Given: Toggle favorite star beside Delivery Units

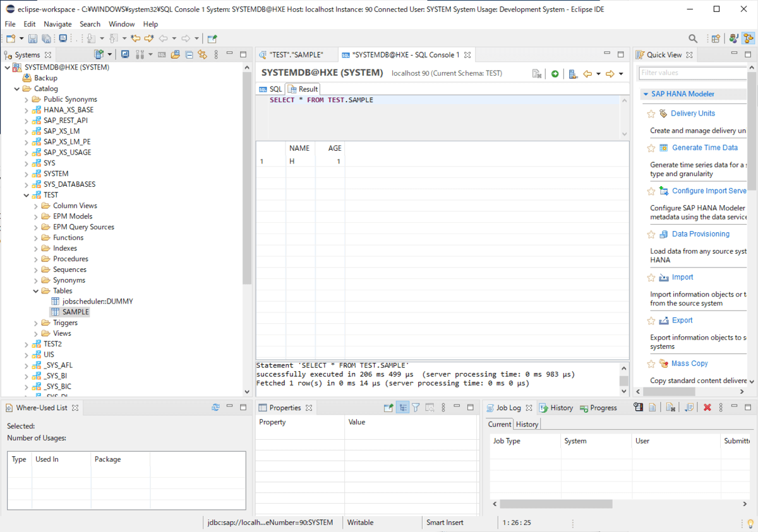Looking at the screenshot, I should pyautogui.click(x=651, y=114).
